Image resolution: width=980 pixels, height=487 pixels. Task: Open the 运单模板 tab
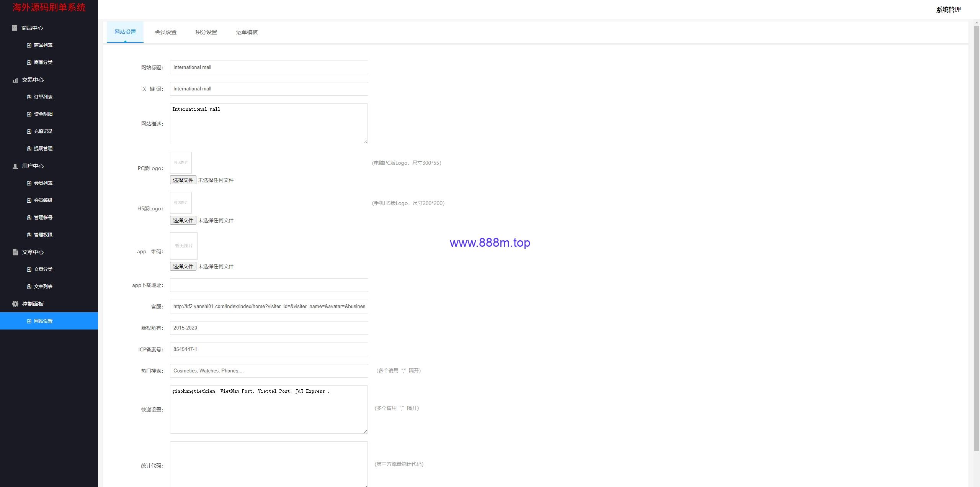pyautogui.click(x=247, y=32)
